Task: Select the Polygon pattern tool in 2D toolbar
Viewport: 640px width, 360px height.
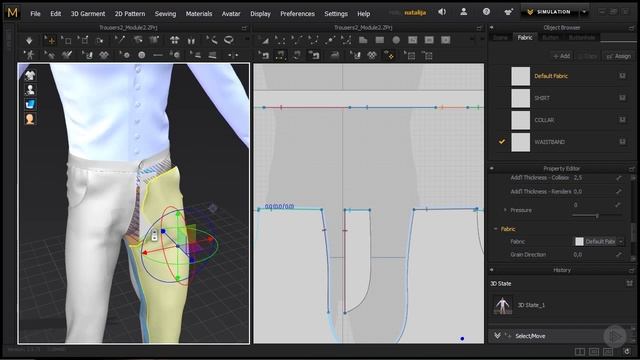Action: point(362,40)
